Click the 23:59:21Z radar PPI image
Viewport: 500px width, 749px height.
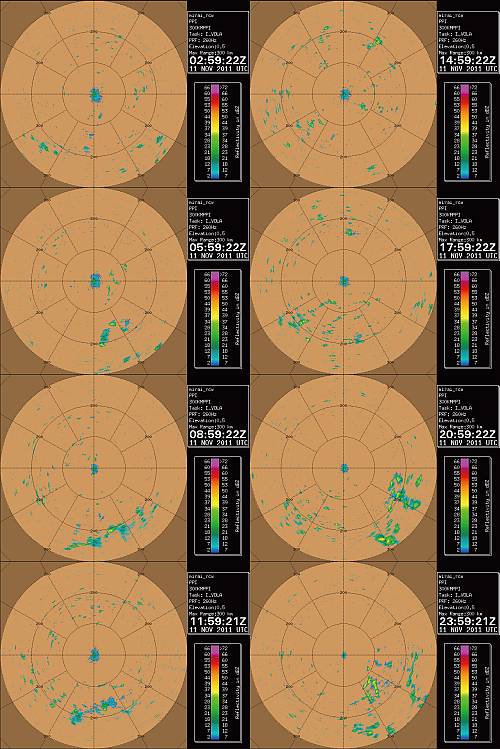tap(343, 655)
